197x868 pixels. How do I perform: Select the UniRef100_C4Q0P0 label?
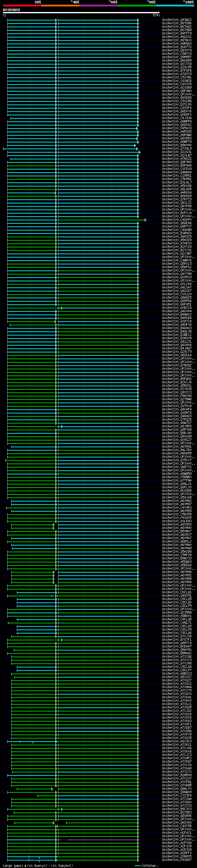click(x=177, y=220)
